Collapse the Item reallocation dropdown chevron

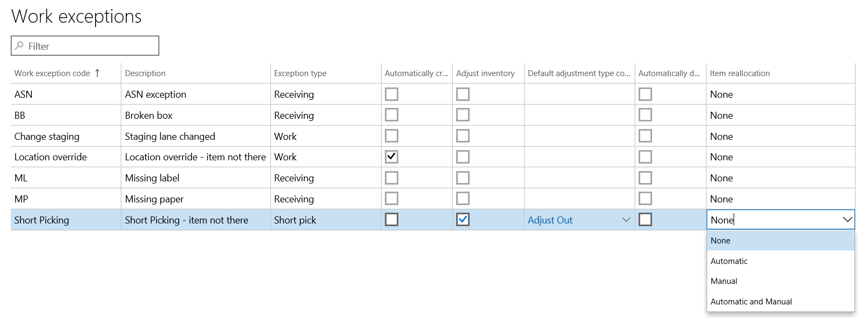click(847, 220)
